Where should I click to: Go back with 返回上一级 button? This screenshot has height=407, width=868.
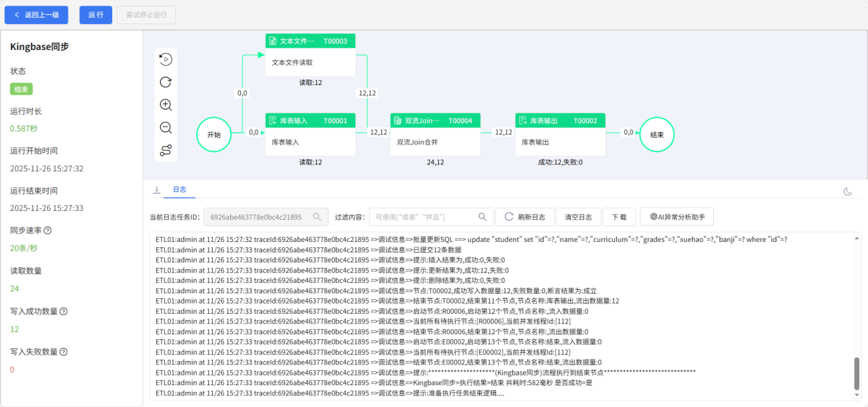point(36,15)
